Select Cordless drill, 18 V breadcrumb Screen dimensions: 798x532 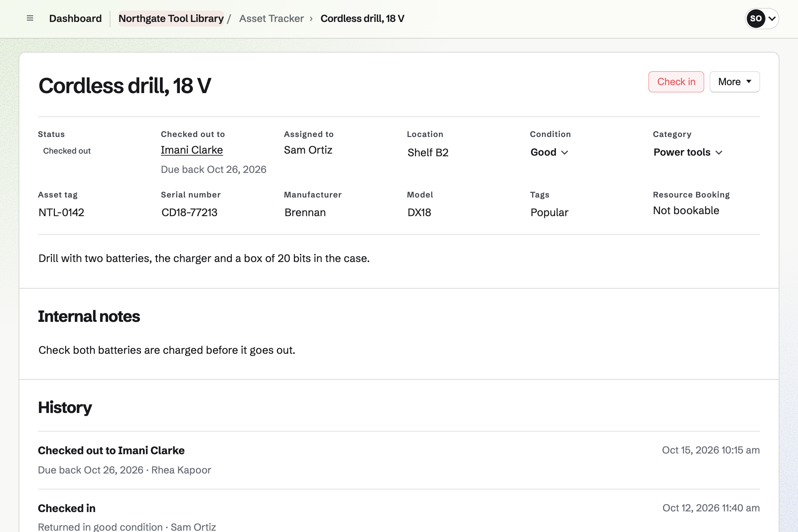click(362, 18)
